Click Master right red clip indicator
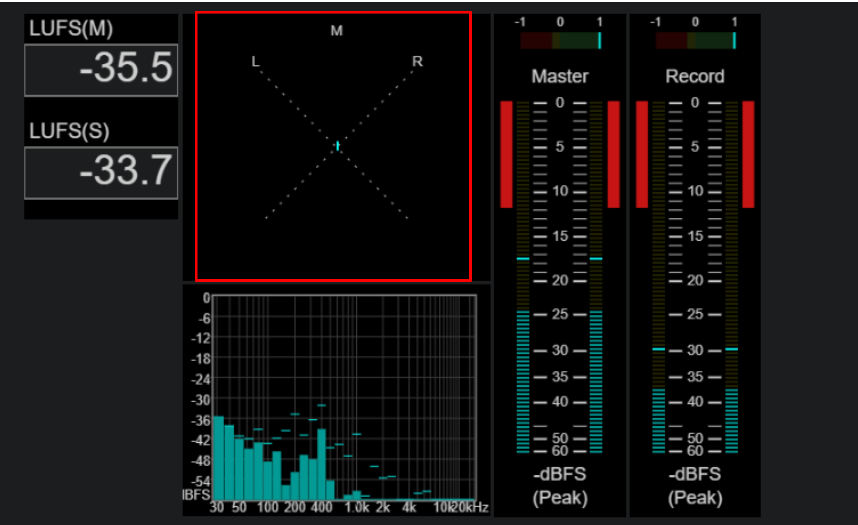The image size is (858, 525). tap(613, 154)
